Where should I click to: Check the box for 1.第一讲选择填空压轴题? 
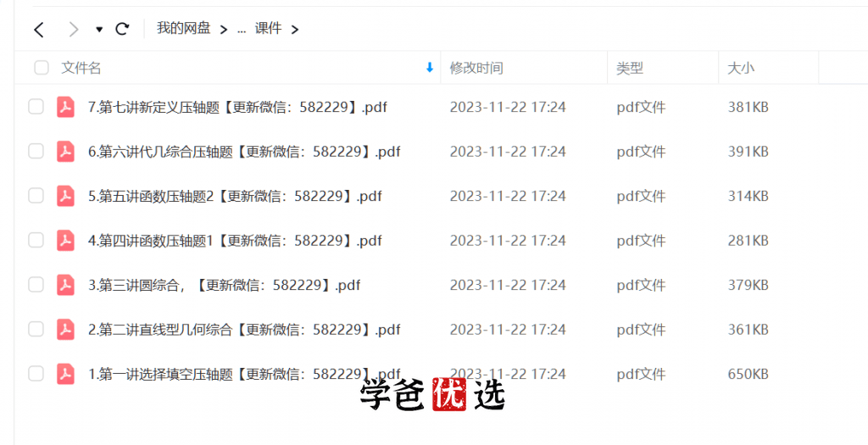36,374
